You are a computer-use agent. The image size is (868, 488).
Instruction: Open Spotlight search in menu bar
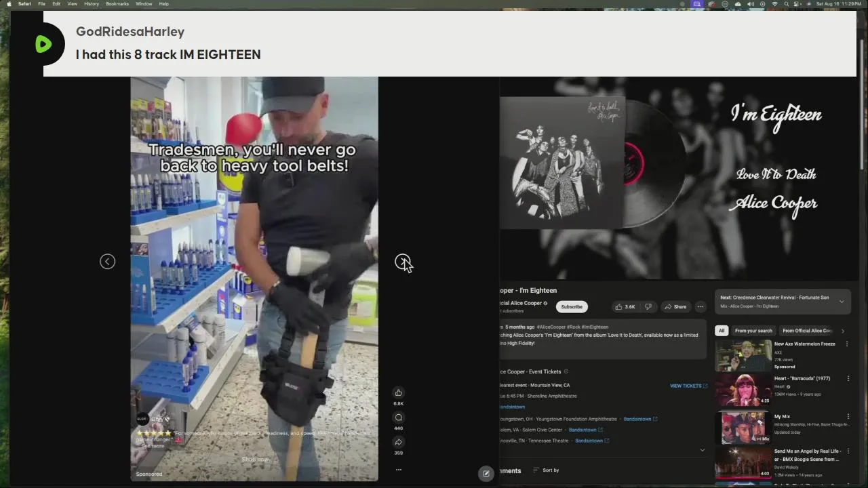tap(787, 4)
